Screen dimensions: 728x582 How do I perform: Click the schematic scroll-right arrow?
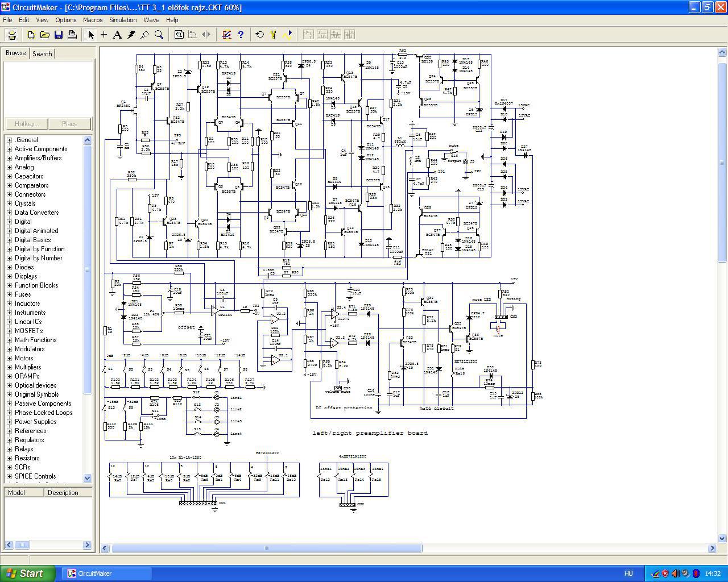712,548
